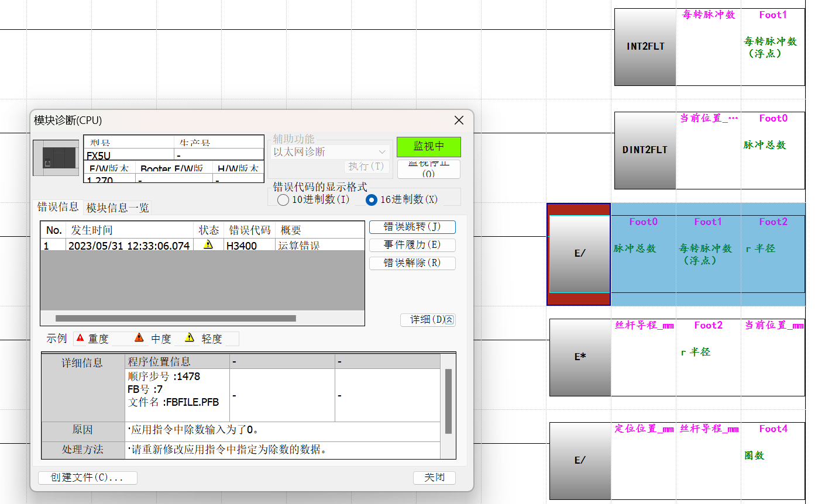Image resolution: width=825 pixels, height=504 pixels.
Task: Collapse details with the 详细(D) button
Action: point(428,320)
